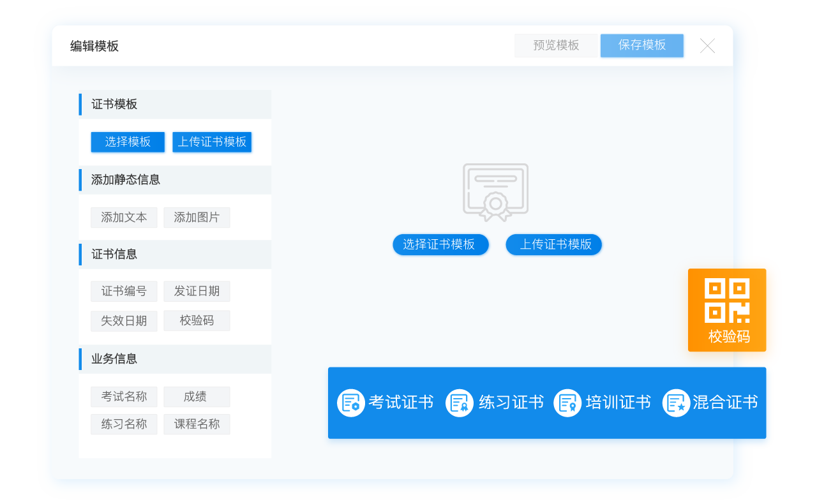Screen dimensions: 817x504
Task: Click the 证书模板 section header
Action: [x=175, y=105]
